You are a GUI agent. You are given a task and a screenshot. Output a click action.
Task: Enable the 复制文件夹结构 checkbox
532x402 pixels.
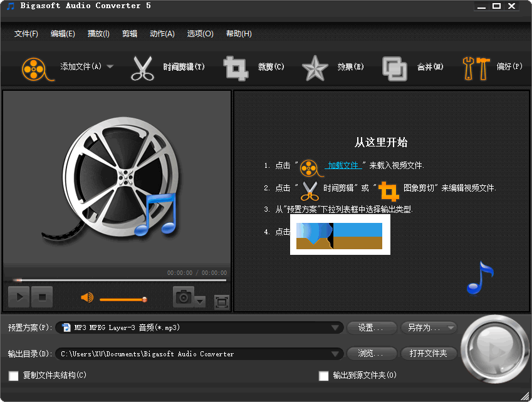(x=14, y=376)
